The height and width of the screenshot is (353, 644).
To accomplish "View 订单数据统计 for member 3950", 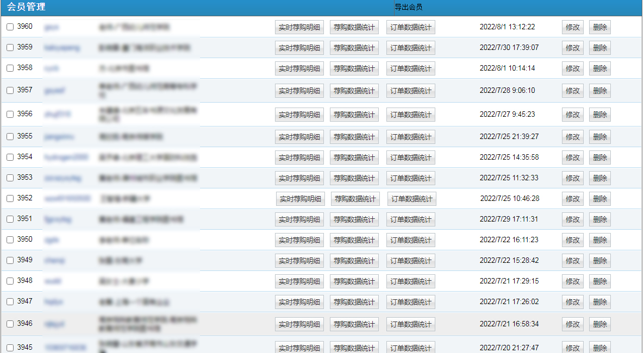I will 410,240.
